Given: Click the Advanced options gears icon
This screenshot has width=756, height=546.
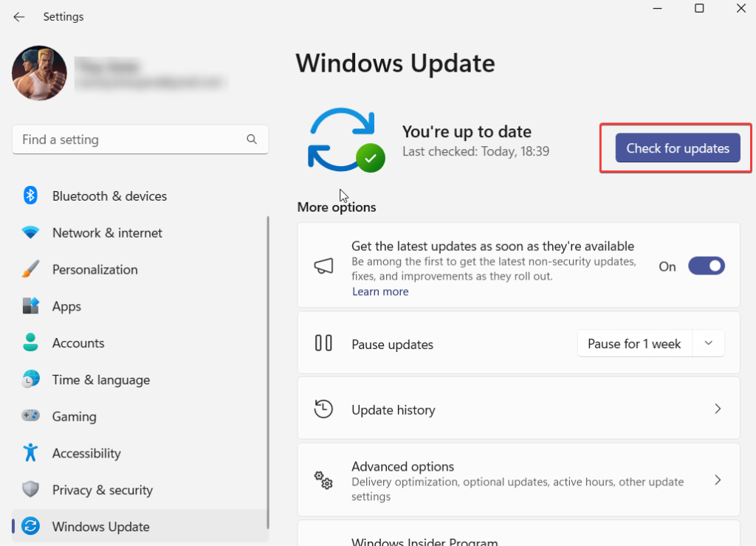Looking at the screenshot, I should pyautogui.click(x=323, y=480).
